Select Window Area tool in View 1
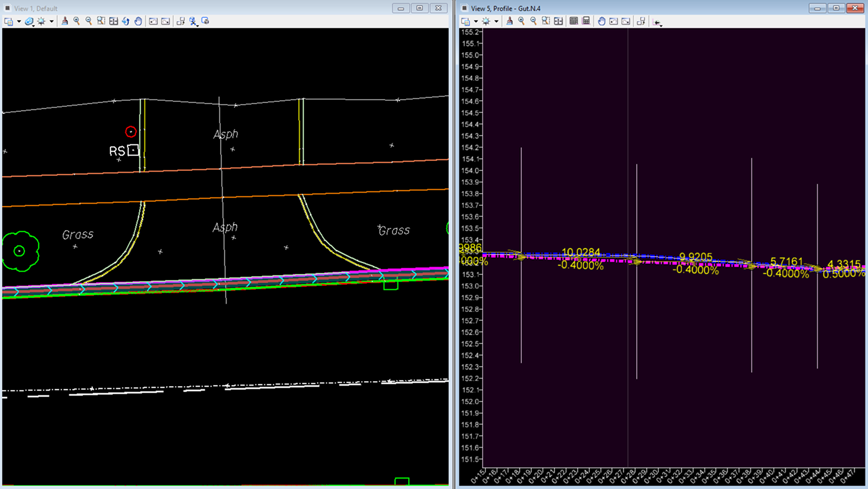868x489 pixels. point(101,21)
